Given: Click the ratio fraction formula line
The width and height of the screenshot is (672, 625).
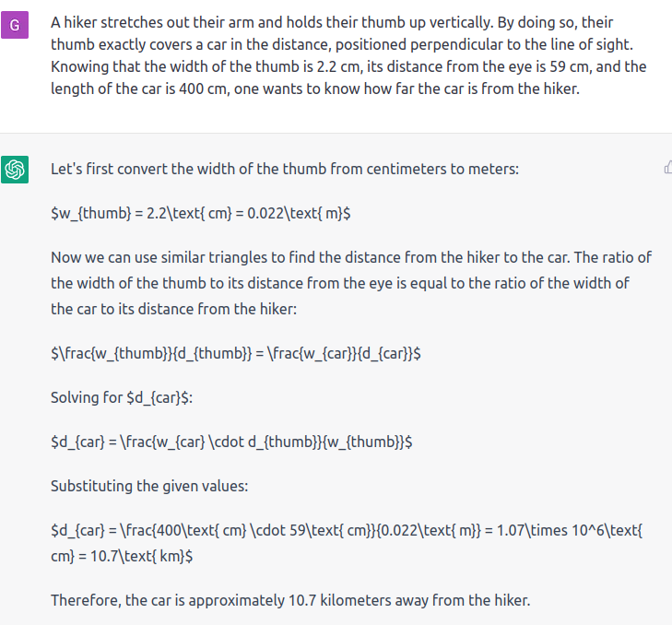Looking at the screenshot, I should [236, 353].
